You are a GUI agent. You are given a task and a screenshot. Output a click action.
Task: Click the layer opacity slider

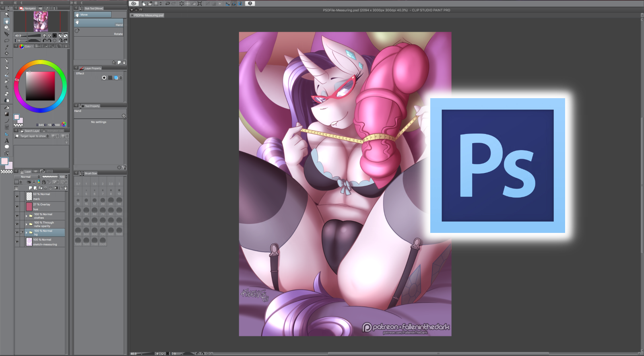[x=50, y=177]
